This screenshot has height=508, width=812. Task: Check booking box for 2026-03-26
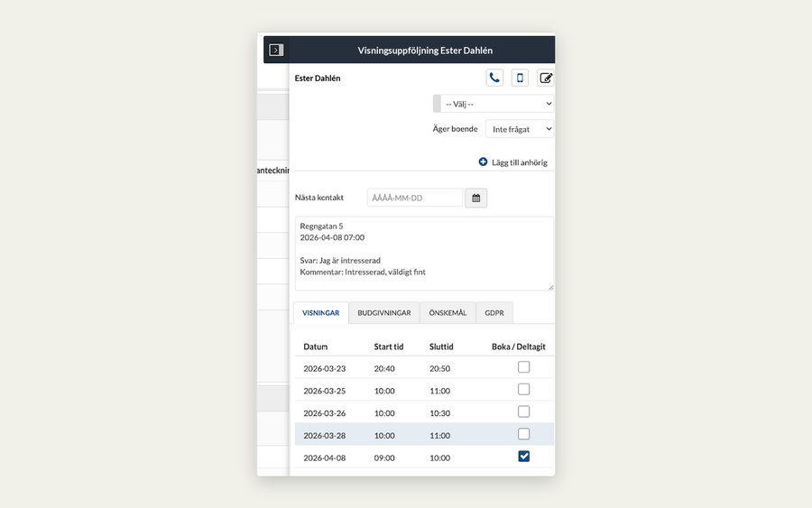point(523,411)
